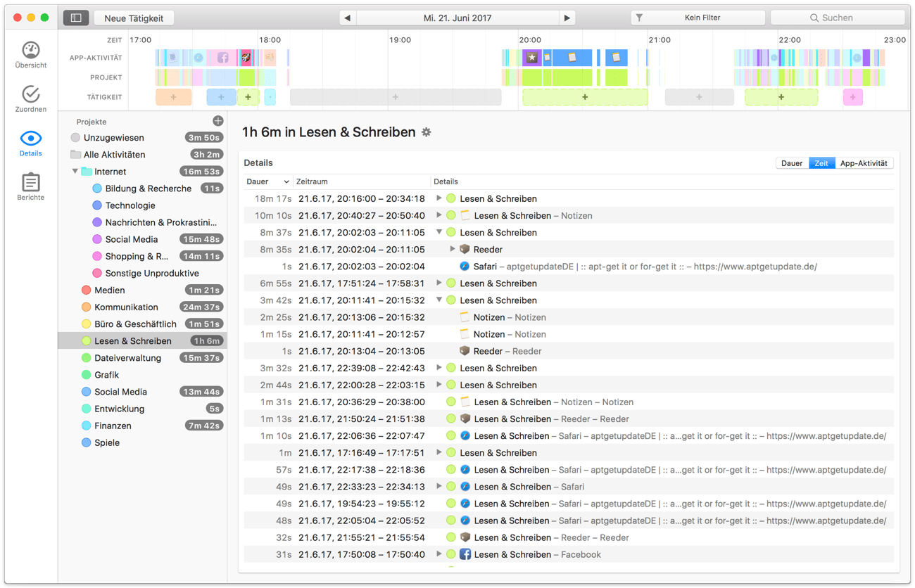Open the Kein Filter selector
This screenshot has height=588, width=915.
point(698,18)
